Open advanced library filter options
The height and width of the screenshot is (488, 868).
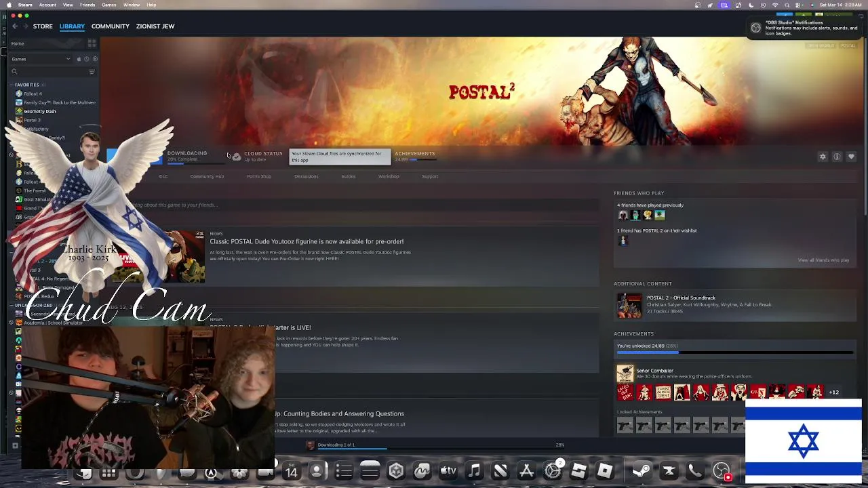[92, 71]
